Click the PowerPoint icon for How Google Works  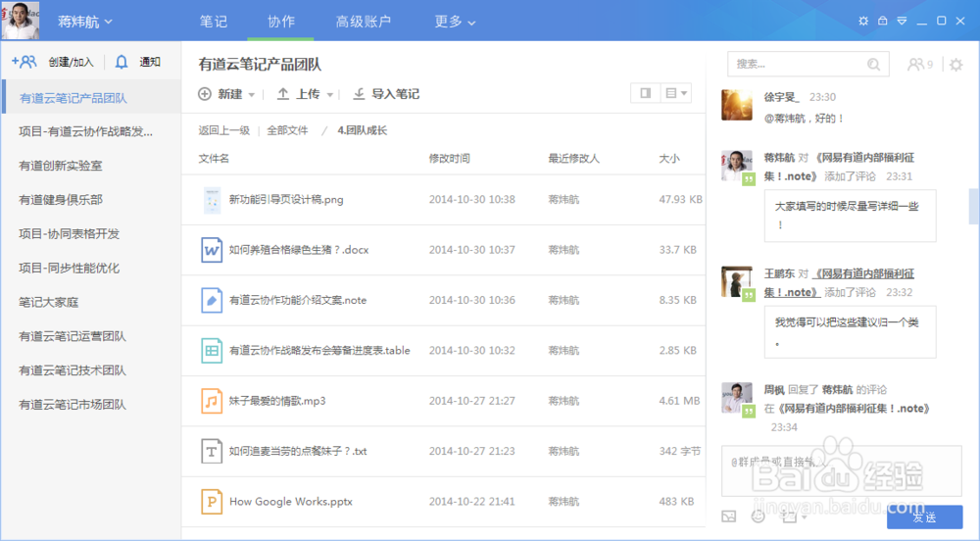[212, 502]
